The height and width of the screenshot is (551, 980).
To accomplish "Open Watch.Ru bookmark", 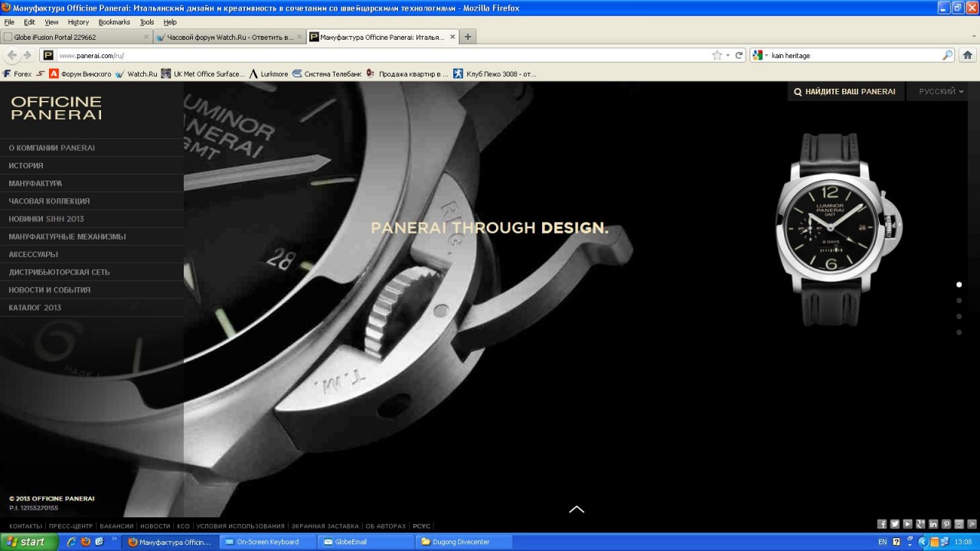I will [x=136, y=74].
